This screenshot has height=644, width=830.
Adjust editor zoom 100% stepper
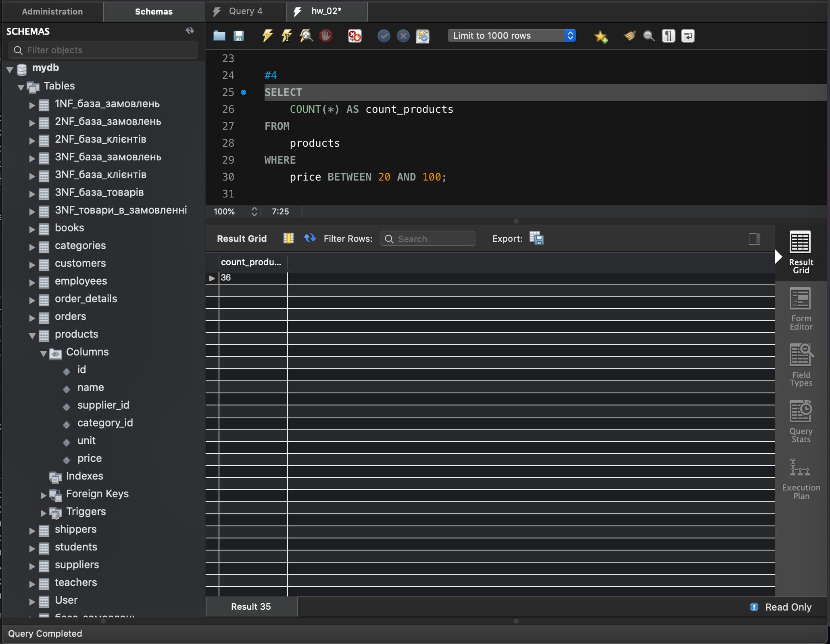coord(254,212)
